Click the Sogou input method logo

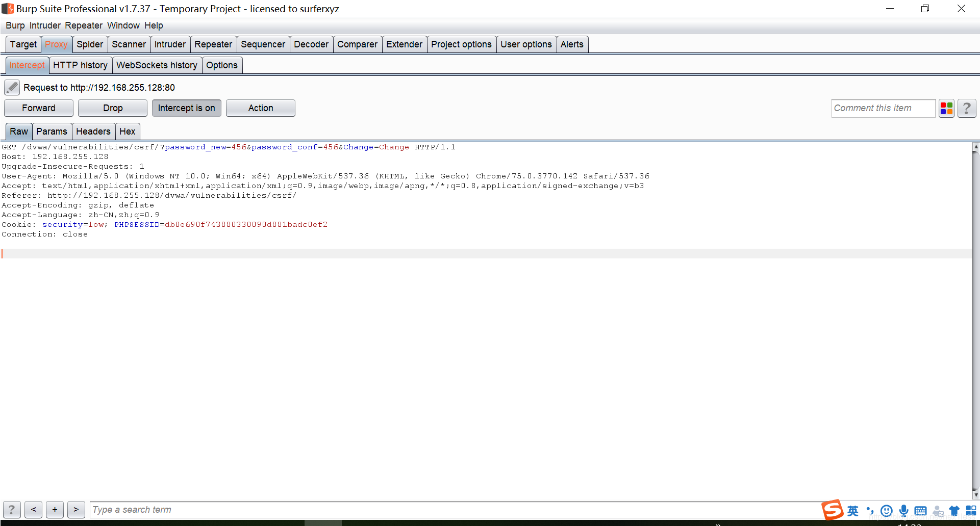(x=832, y=510)
